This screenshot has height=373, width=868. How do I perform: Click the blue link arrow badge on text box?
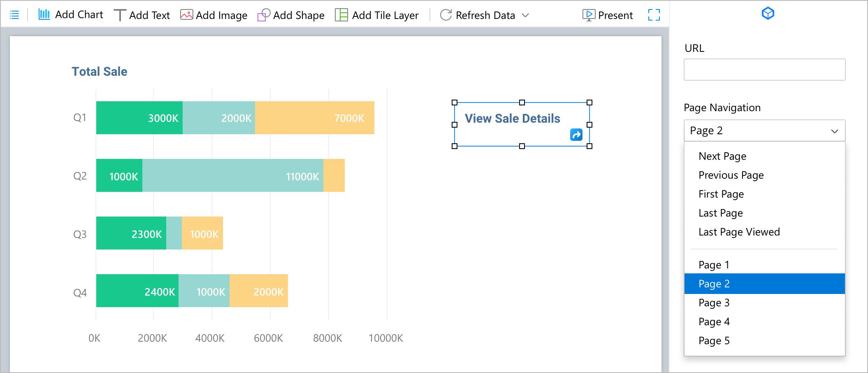coord(576,135)
